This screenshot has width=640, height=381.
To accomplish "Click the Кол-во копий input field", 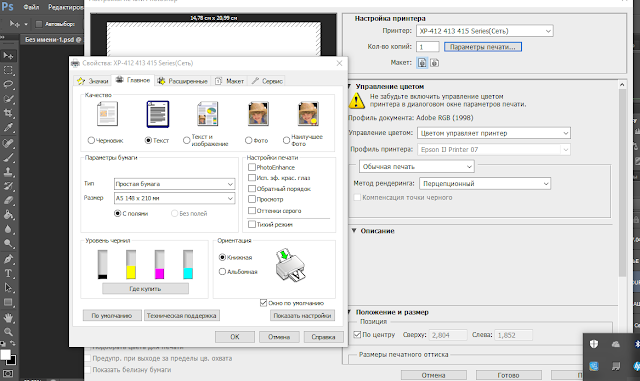I will (427, 47).
